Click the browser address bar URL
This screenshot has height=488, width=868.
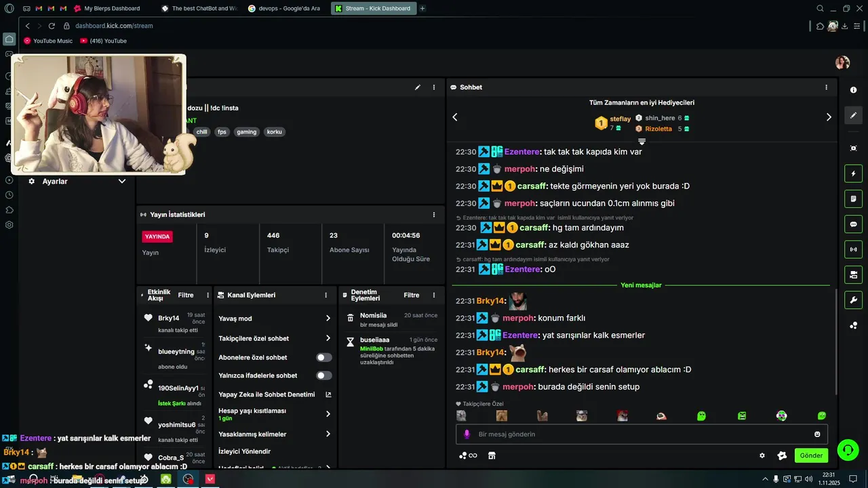point(114,26)
